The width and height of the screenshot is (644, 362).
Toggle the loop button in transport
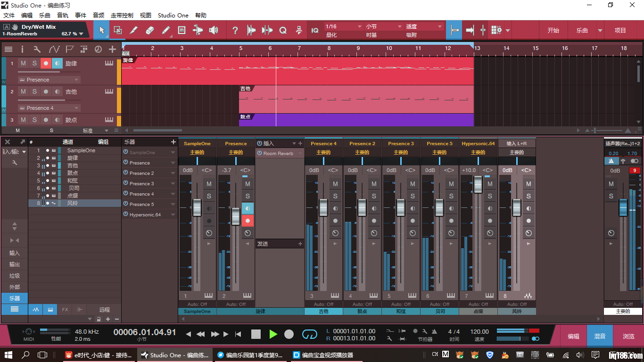(x=310, y=334)
